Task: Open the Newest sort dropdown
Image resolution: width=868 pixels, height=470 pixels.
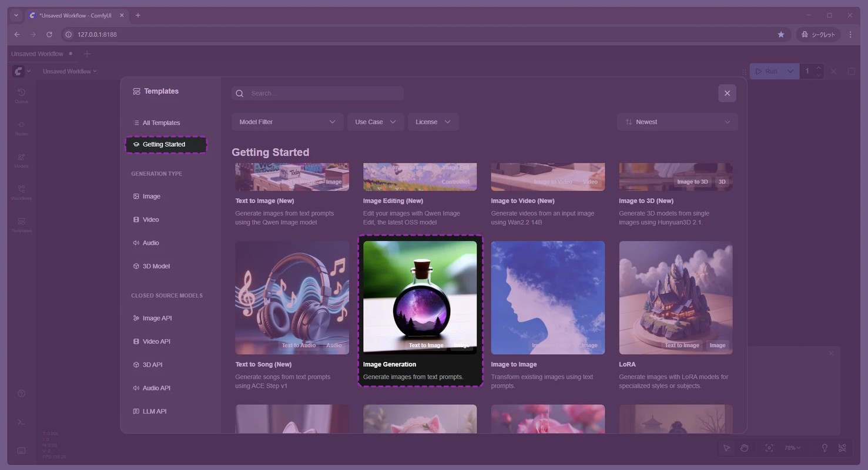Action: point(677,122)
